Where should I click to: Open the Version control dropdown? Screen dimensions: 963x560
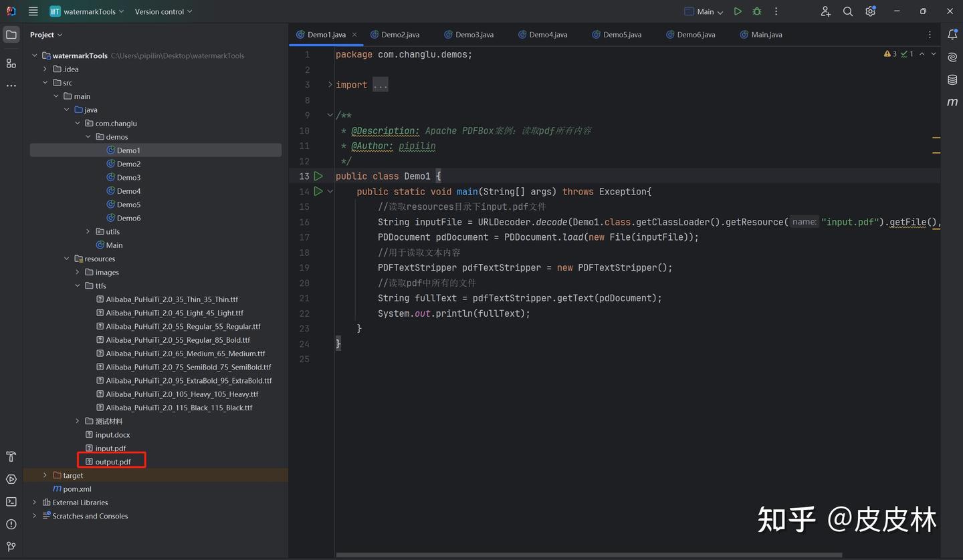(163, 11)
